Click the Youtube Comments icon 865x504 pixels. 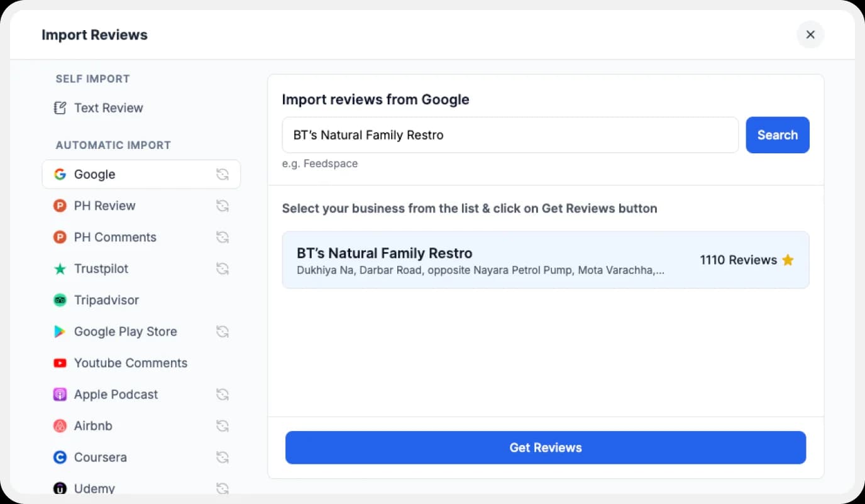(60, 363)
